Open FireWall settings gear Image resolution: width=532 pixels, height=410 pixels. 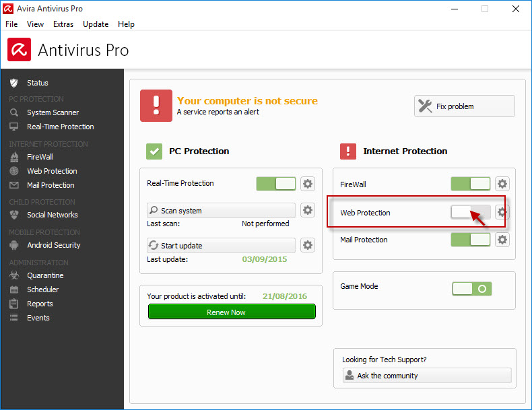pos(502,184)
